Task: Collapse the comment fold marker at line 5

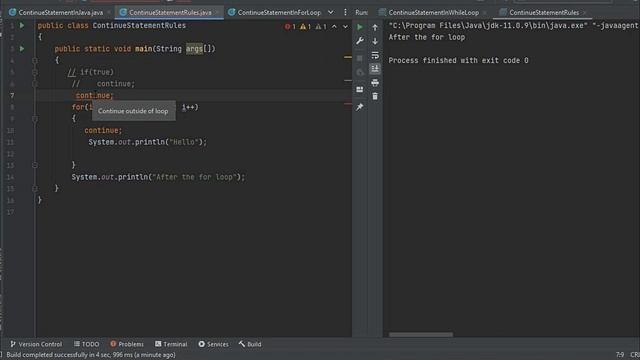Action: (35, 72)
